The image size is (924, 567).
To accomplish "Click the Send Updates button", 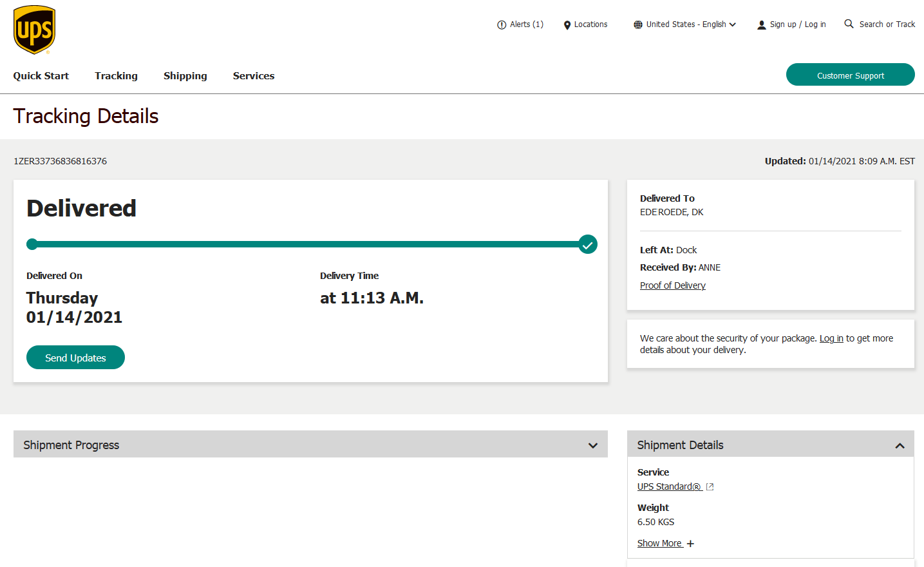I will (x=75, y=358).
